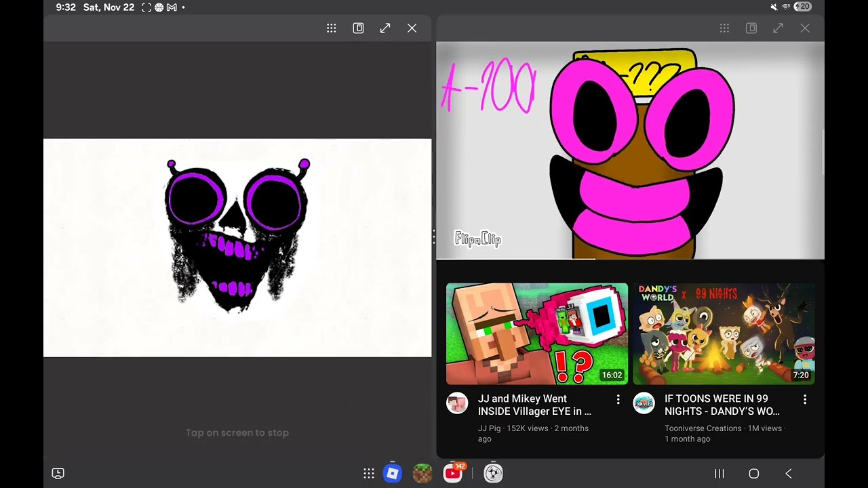Screen dimensions: 868x488
Task: Close the YouTube window
Action: pos(805,28)
